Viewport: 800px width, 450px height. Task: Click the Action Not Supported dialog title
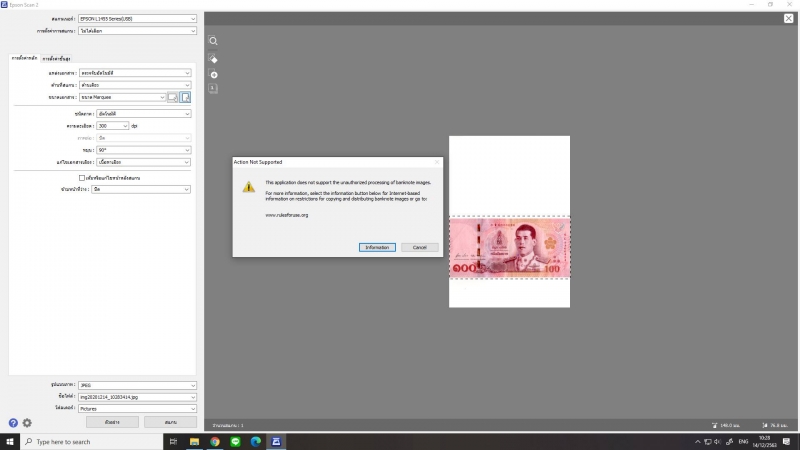pos(258,162)
